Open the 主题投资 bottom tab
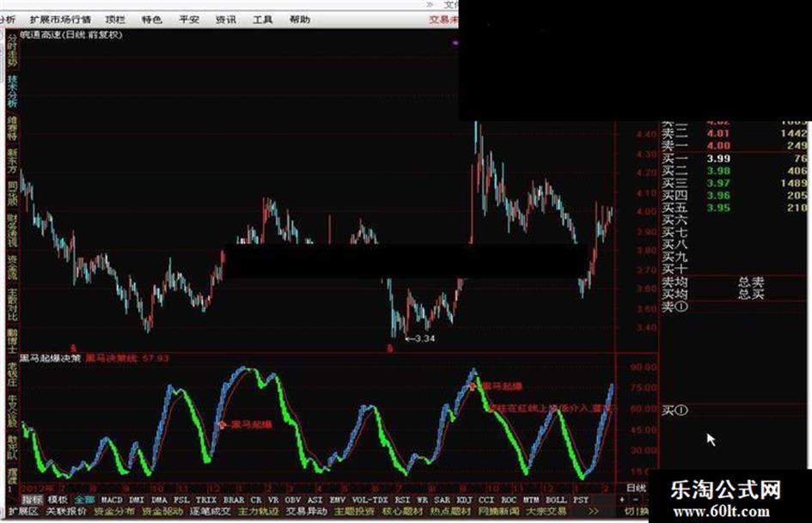 point(354,512)
